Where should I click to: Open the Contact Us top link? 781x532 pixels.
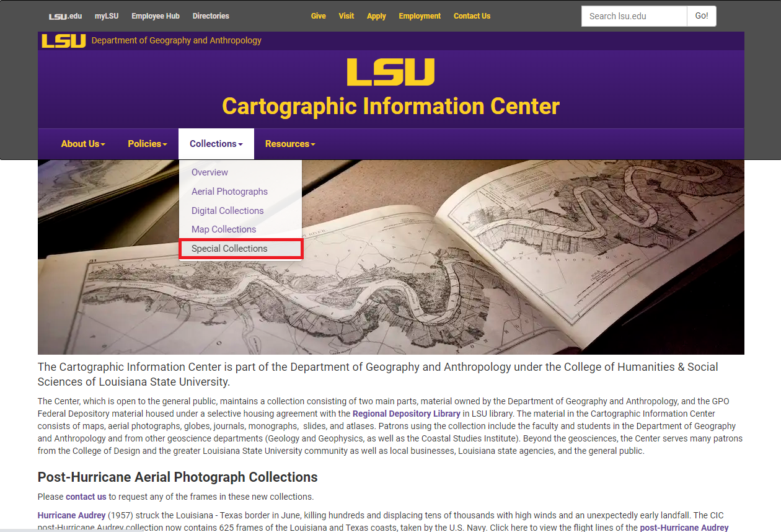[472, 16]
